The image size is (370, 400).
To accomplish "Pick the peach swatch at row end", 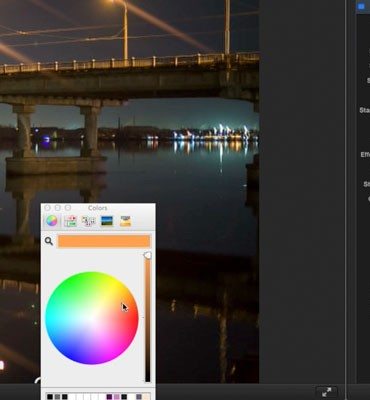I will point(146,397).
